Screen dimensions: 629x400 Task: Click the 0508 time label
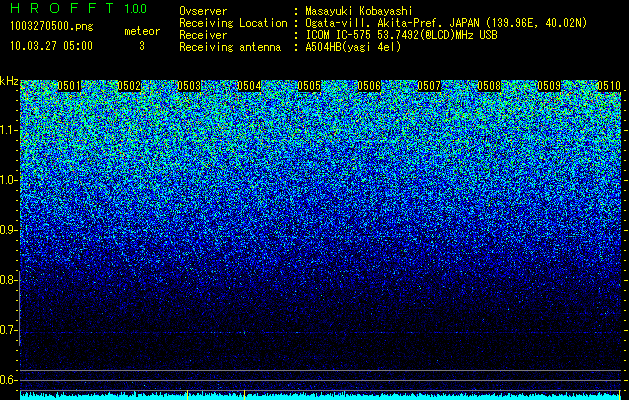(x=489, y=86)
